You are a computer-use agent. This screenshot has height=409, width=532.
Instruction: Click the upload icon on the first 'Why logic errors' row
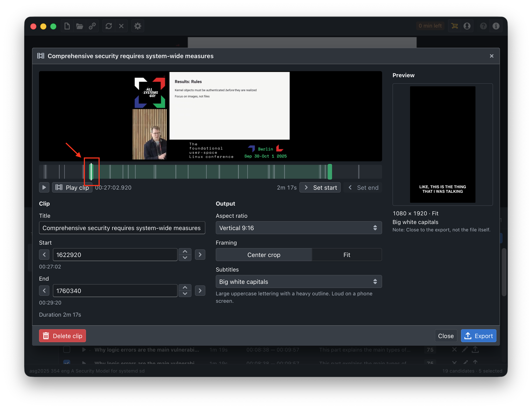coord(475,350)
